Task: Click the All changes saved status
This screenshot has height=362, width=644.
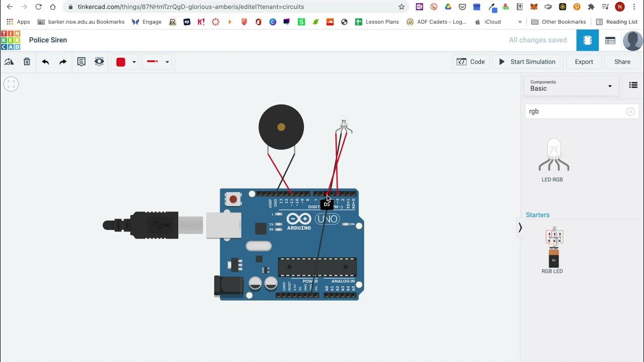Action: pos(538,40)
